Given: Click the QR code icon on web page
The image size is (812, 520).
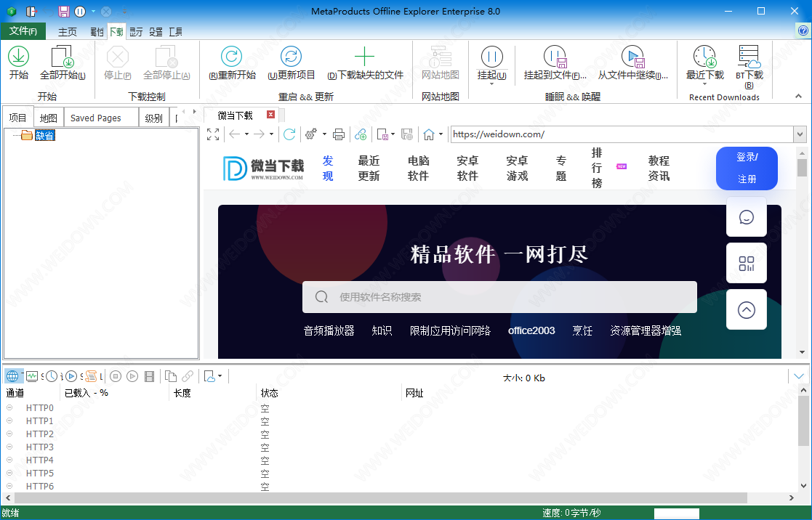Looking at the screenshot, I should pyautogui.click(x=747, y=264).
